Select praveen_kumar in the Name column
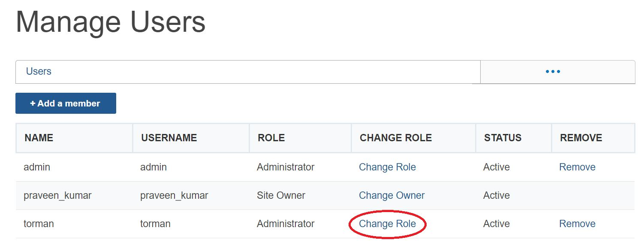 pos(57,195)
